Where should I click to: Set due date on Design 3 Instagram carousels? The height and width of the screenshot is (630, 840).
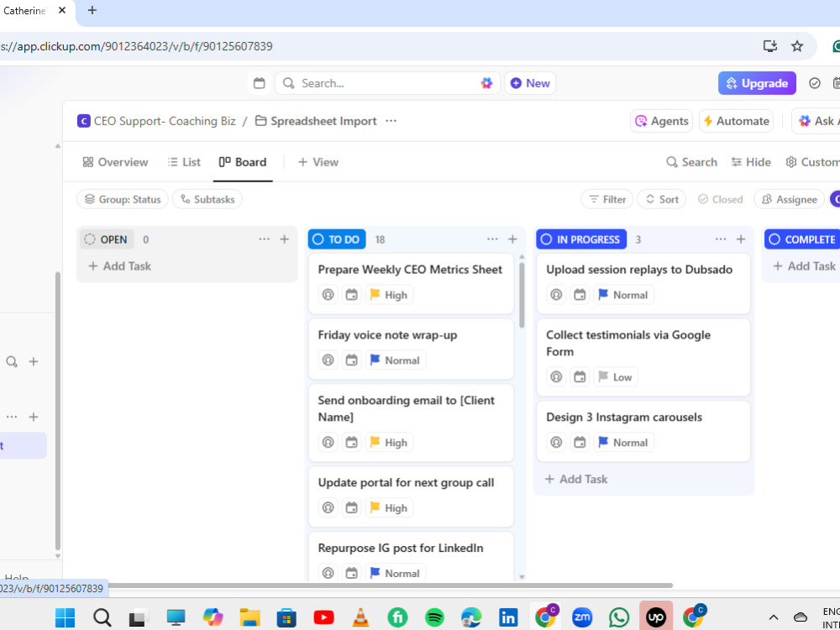click(580, 442)
